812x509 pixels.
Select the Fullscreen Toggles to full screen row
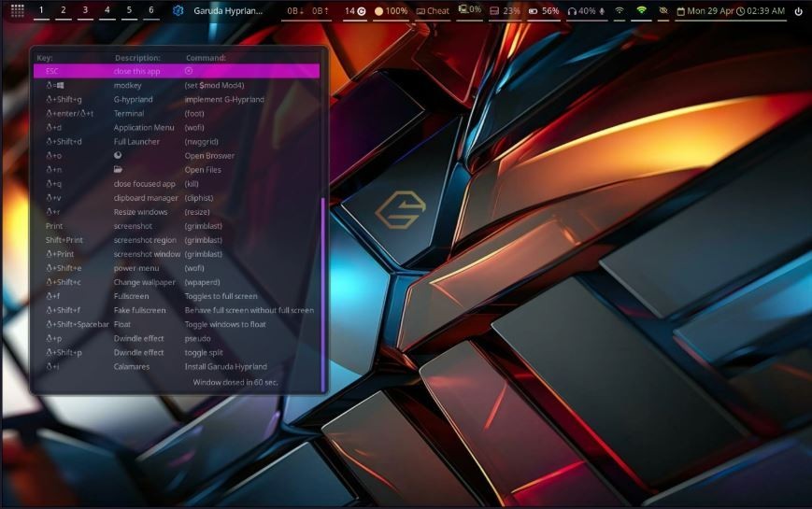tap(177, 296)
